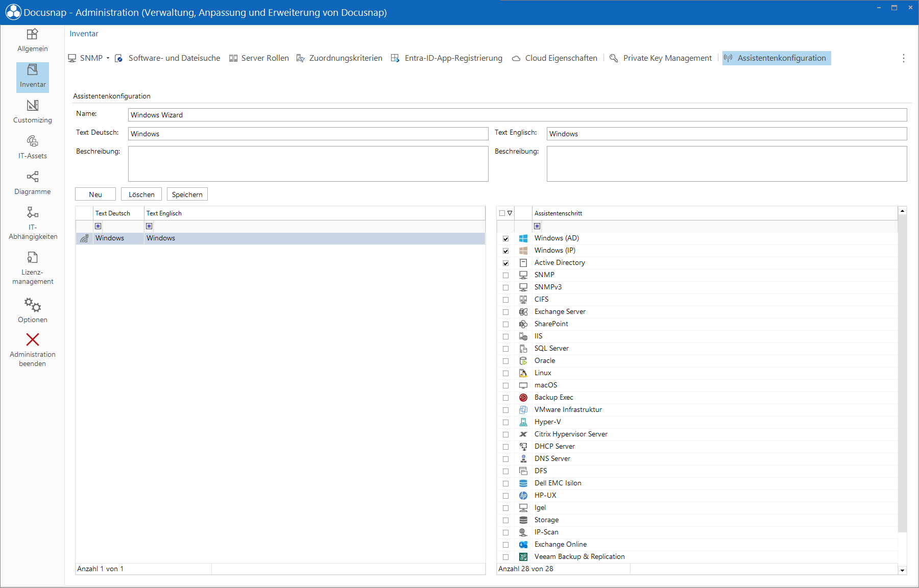The height and width of the screenshot is (588, 919).
Task: Uncheck the Active Directory checkbox
Action: 505,263
